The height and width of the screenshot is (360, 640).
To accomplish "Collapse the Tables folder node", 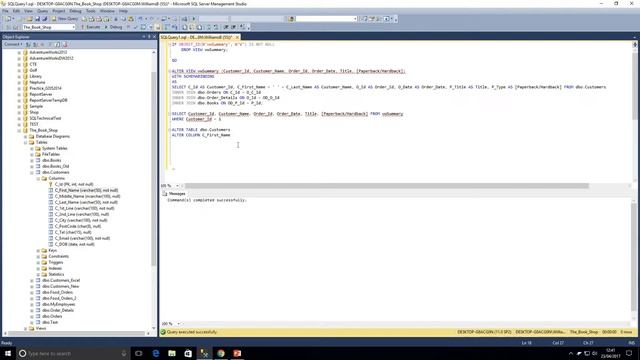I will click(25, 142).
